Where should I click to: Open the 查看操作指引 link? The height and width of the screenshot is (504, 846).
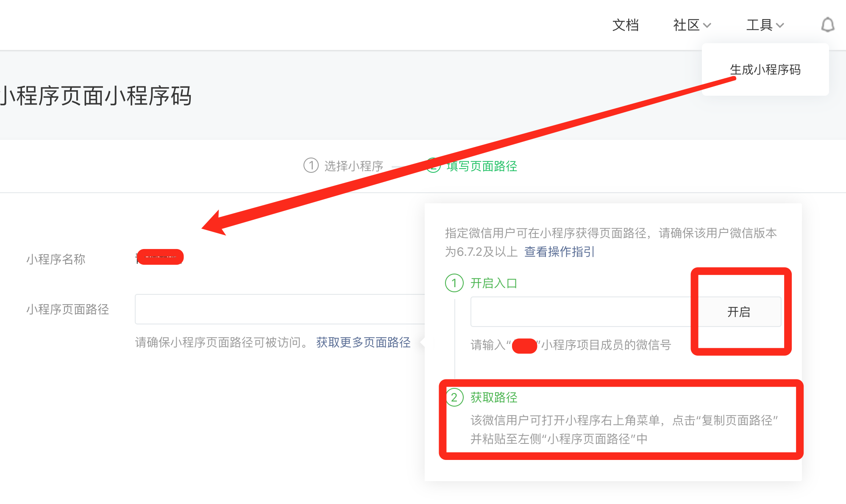click(559, 252)
